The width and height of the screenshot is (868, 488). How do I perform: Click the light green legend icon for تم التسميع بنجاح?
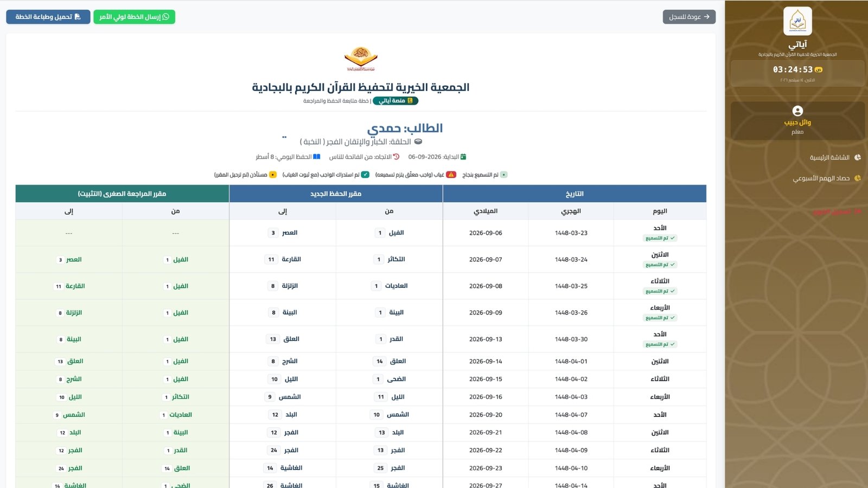[504, 175]
